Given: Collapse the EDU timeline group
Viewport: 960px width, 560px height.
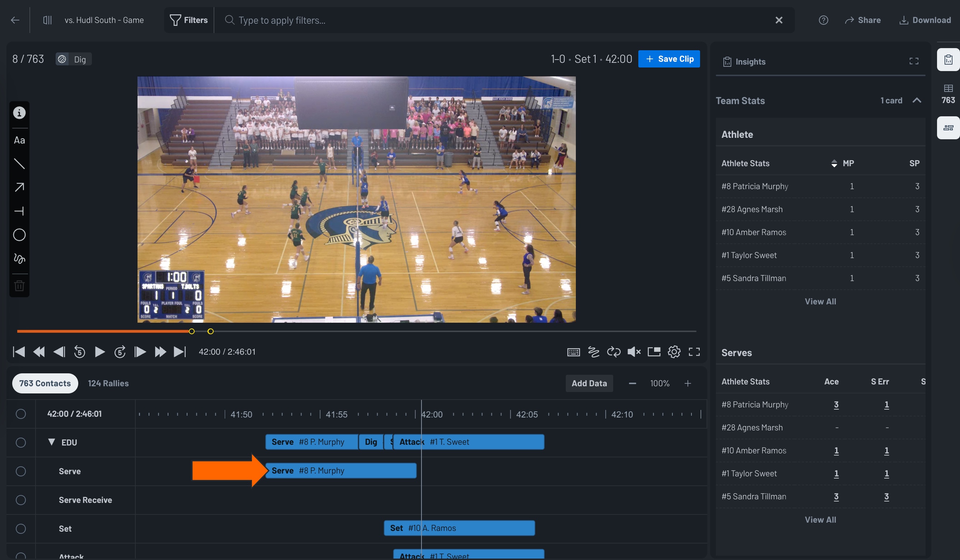Looking at the screenshot, I should pyautogui.click(x=52, y=442).
